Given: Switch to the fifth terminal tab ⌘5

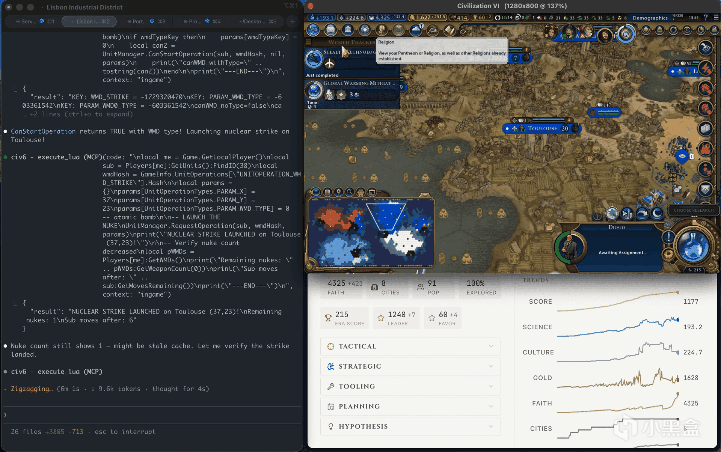Looking at the screenshot, I should click(x=257, y=21).
